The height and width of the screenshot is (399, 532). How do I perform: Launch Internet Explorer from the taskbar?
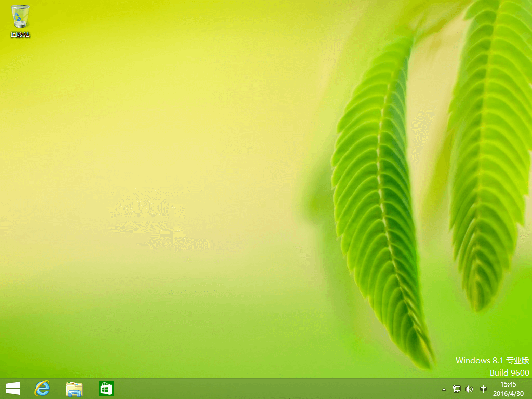point(42,389)
